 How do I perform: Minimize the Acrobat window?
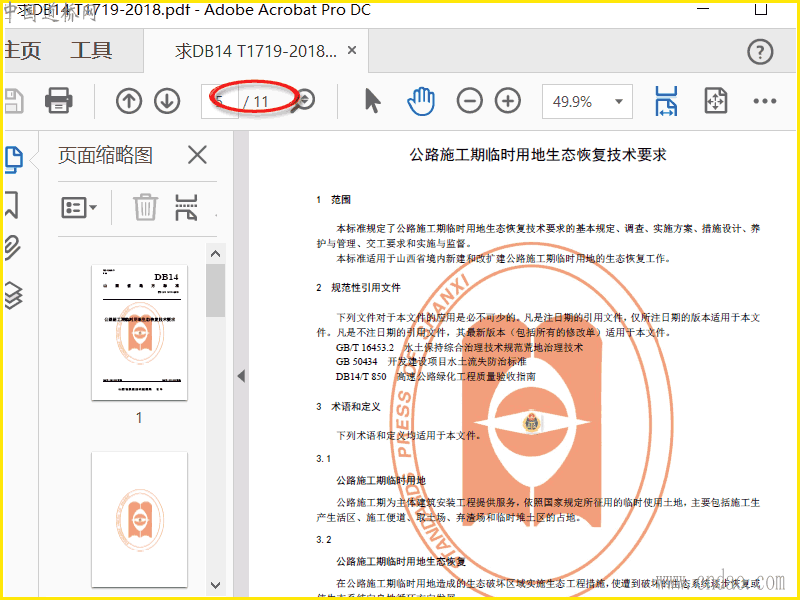[703, 9]
